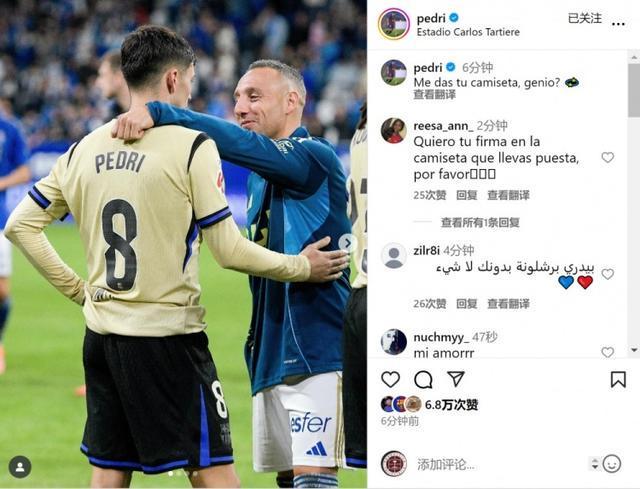The height and width of the screenshot is (489, 640).
Task: Open Estadio Carlos Tartiere location link
Action: [x=468, y=32]
